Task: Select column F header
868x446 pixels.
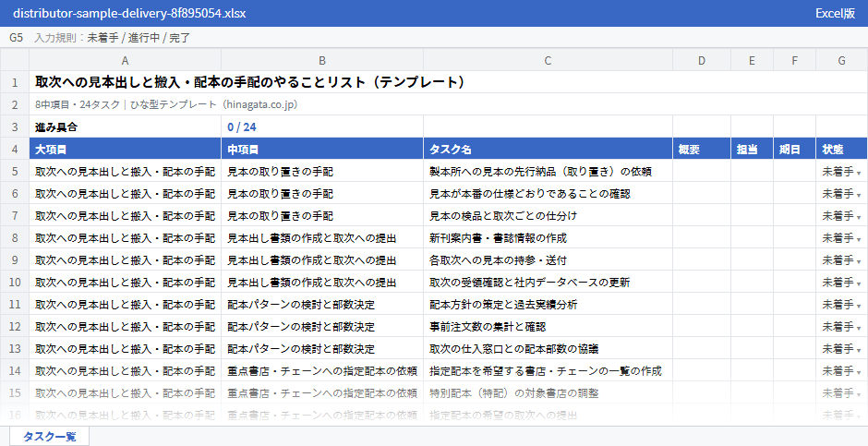Action: (x=795, y=60)
